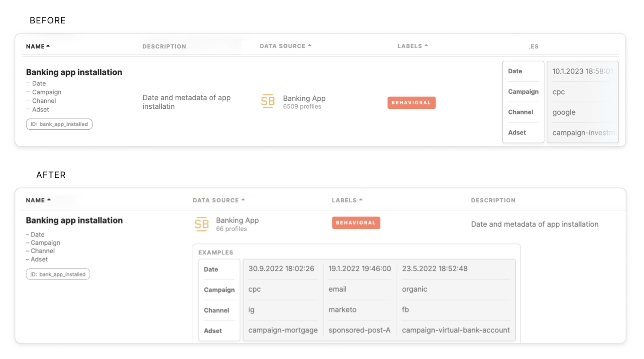Click 'Channel' attribute under BEFORE Banking app installation

click(x=44, y=101)
